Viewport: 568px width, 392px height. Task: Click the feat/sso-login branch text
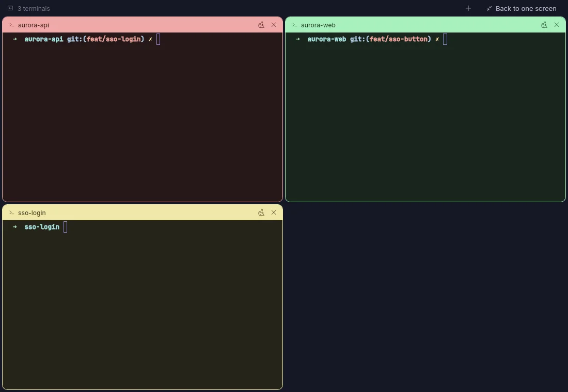114,39
